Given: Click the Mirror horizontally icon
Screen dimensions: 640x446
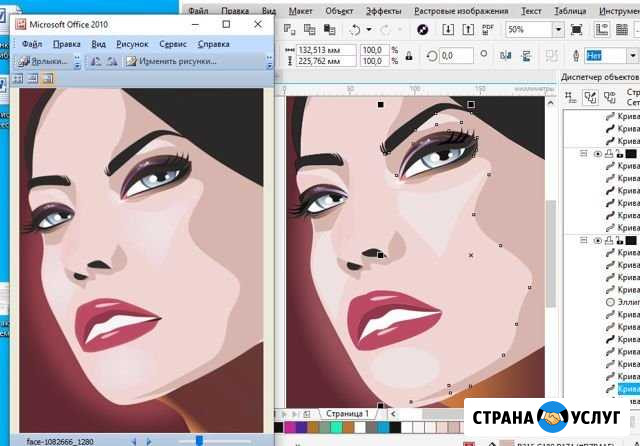Looking at the screenshot, I should [508, 56].
